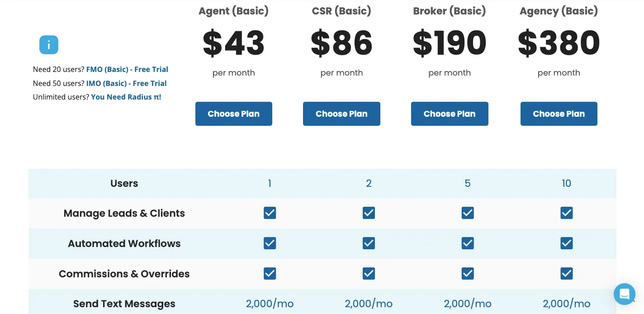This screenshot has width=644, height=314.
Task: Open the FMO (Basic) Free Trial link
Action: coord(127,70)
